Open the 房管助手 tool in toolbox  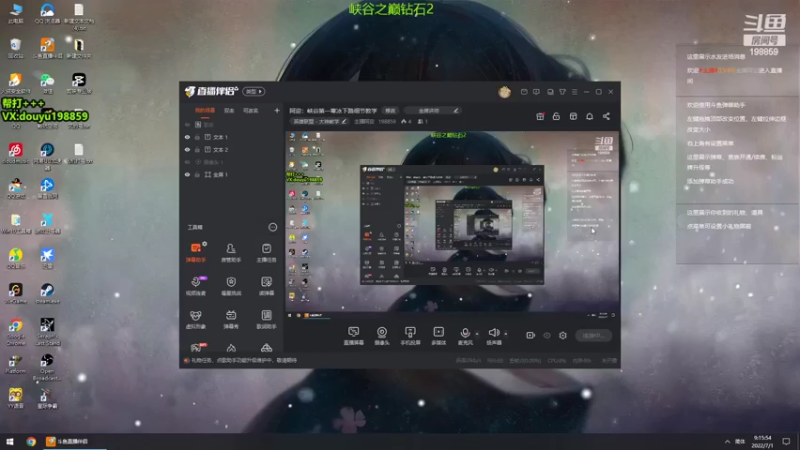231,253
